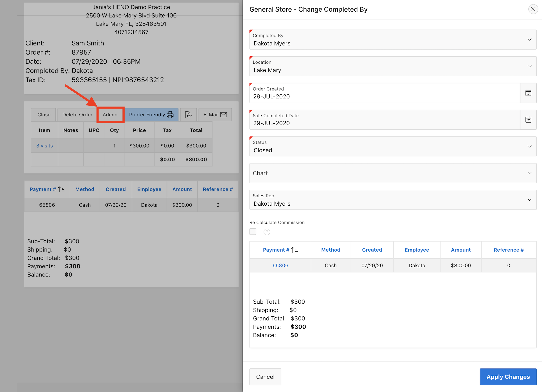Click the PDF export icon button
This screenshot has height=392, width=542.
[x=188, y=115]
